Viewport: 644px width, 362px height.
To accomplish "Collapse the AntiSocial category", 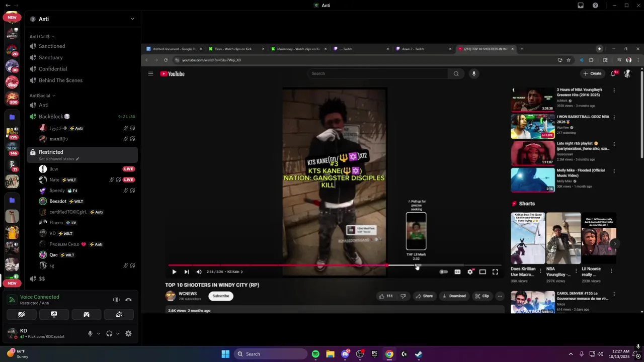I will pyautogui.click(x=42, y=96).
